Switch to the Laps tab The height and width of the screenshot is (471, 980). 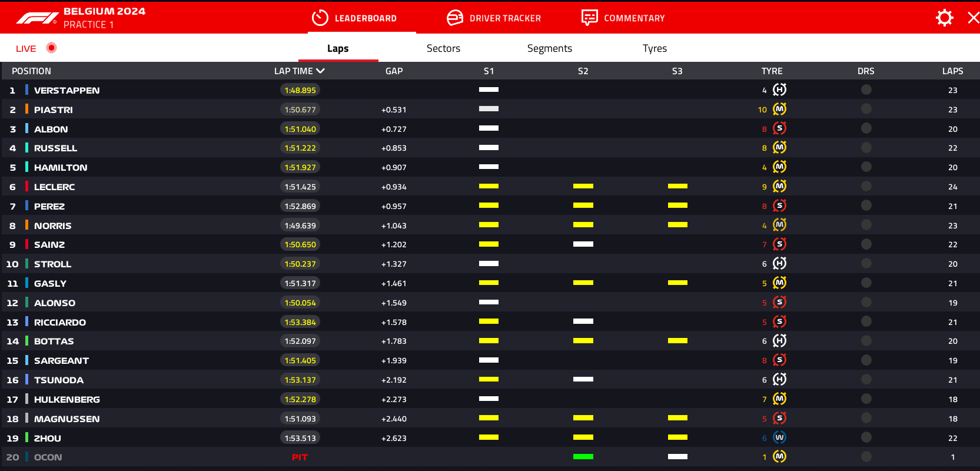(338, 48)
